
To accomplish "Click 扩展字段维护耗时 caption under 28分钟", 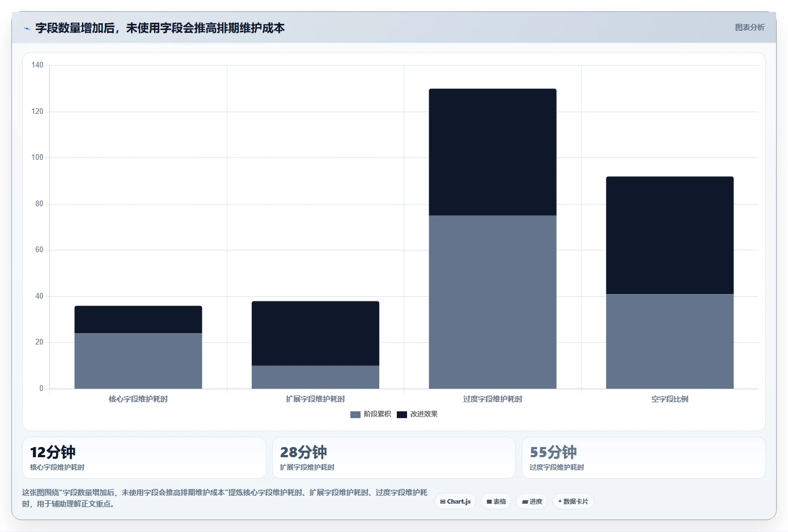I will tap(307, 467).
